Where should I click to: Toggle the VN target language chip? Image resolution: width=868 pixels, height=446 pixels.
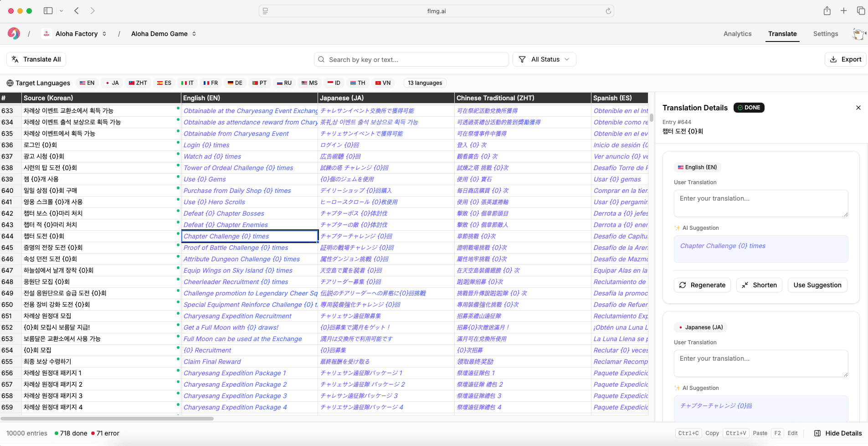pyautogui.click(x=383, y=83)
